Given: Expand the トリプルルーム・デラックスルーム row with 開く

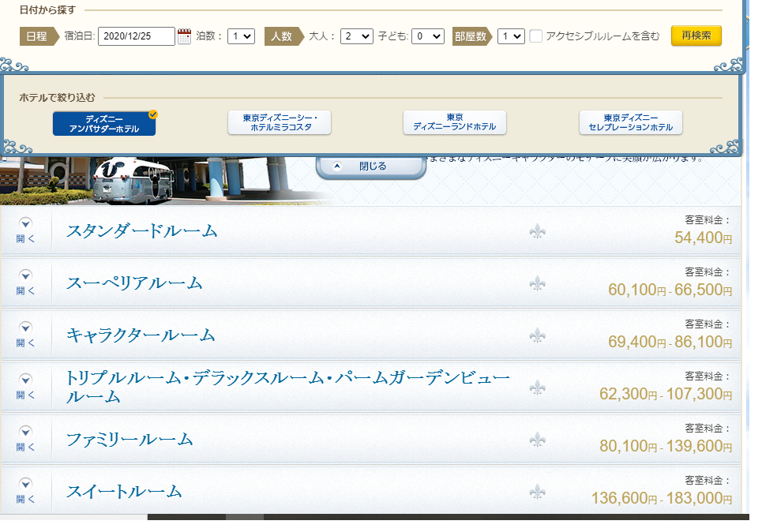Looking at the screenshot, I should coord(25,387).
